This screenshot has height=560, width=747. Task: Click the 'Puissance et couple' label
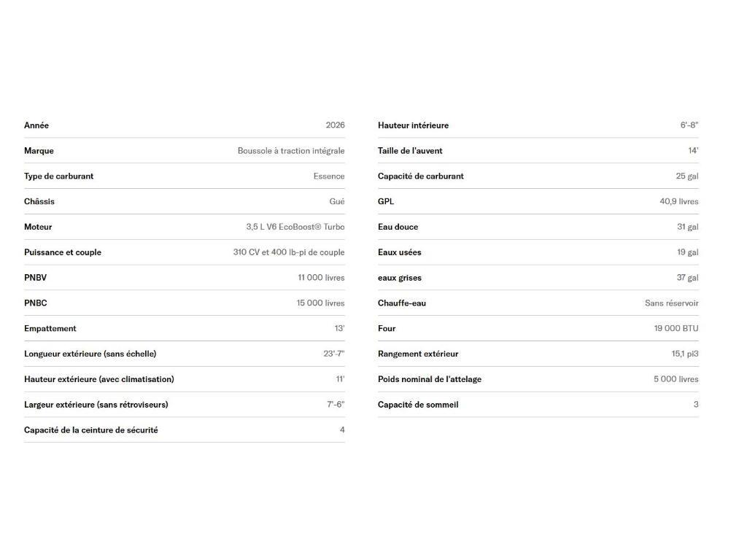tap(63, 252)
